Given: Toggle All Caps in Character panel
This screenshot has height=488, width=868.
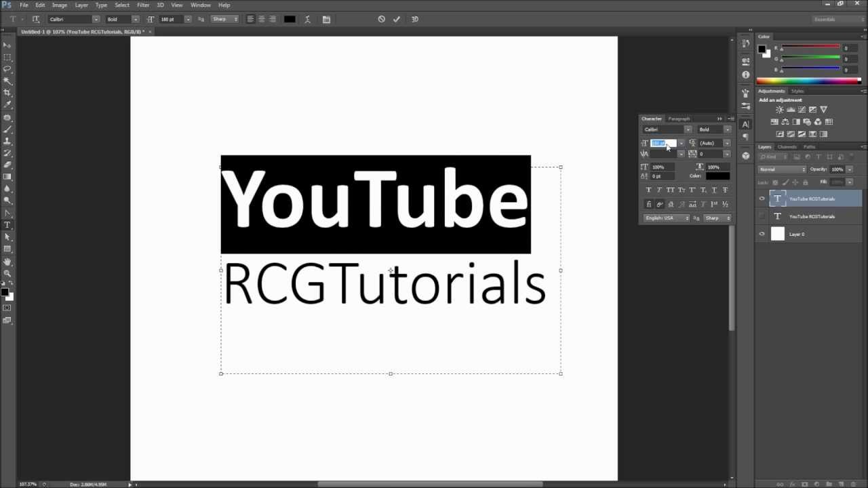Looking at the screenshot, I should 671,190.
